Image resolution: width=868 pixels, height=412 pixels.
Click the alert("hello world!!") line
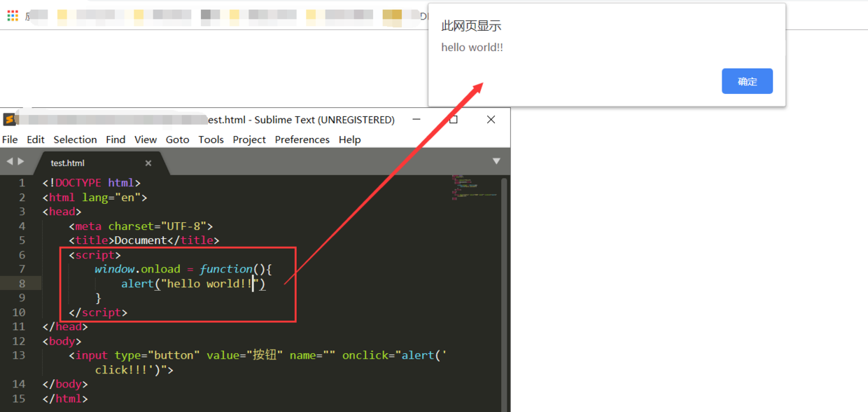pos(193,284)
